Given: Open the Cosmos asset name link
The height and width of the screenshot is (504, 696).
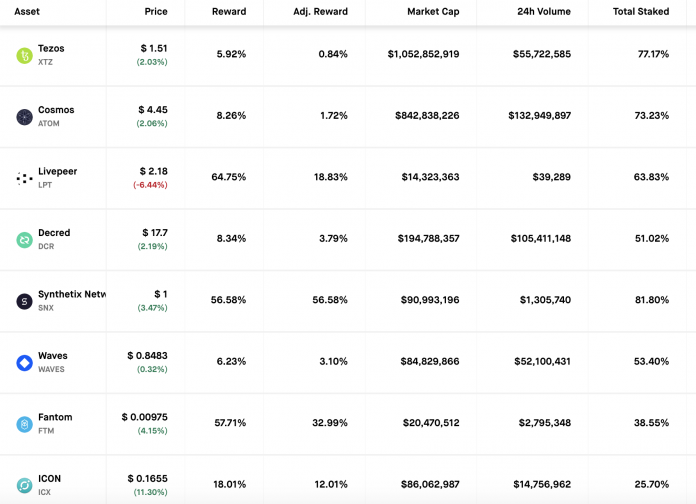Looking at the screenshot, I should click(56, 110).
